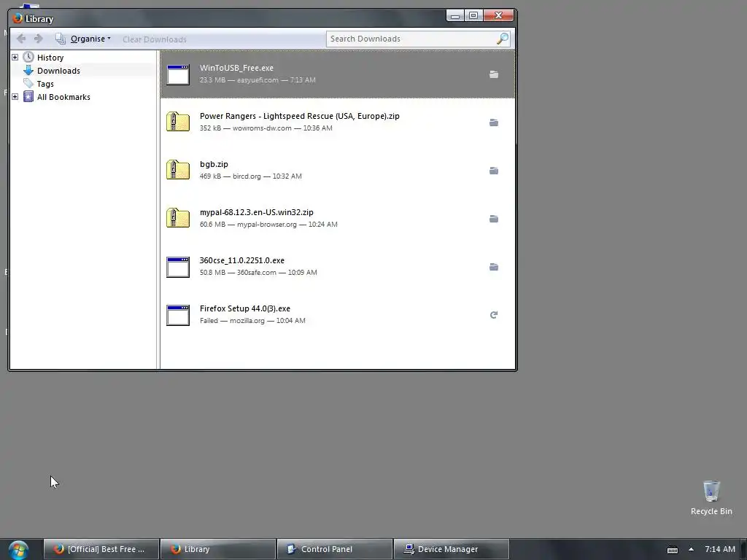
Task: Select Tags in the sidebar
Action: click(45, 84)
